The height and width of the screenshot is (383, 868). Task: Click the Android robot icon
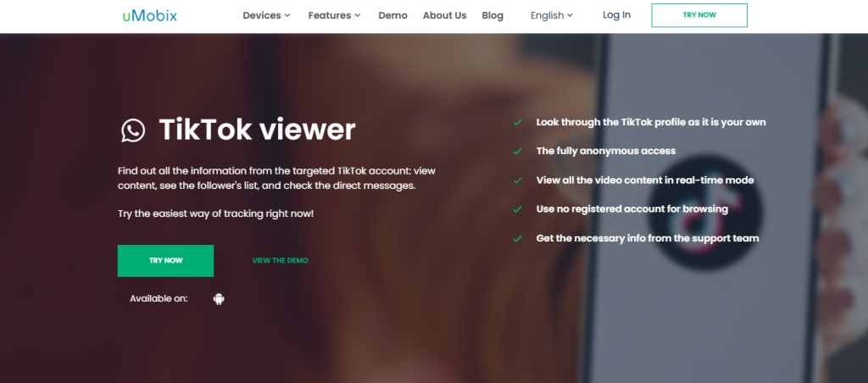pyautogui.click(x=219, y=298)
